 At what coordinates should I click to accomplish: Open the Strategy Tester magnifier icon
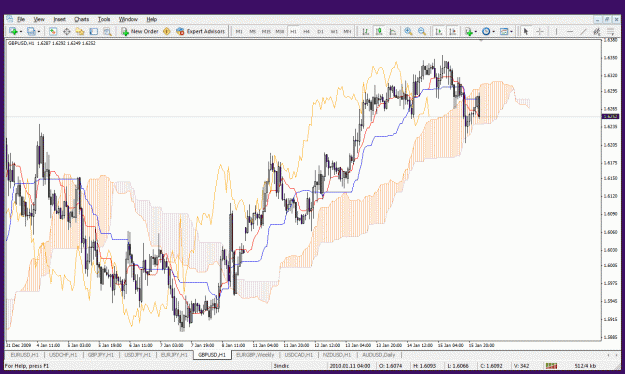[107, 31]
